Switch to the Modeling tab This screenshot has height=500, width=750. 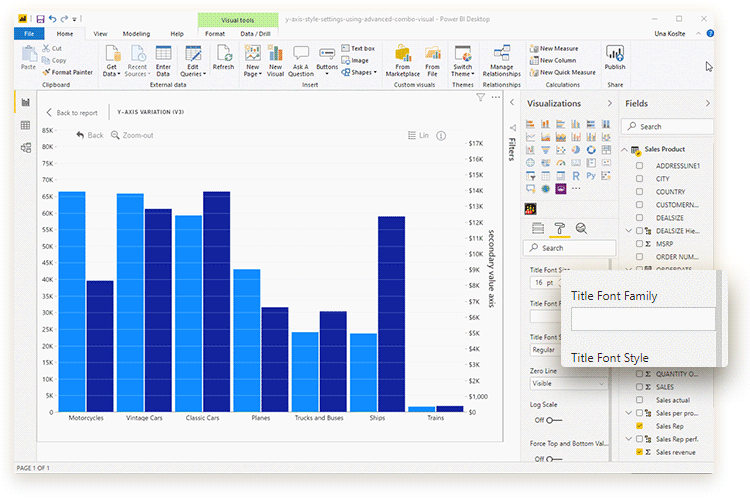[x=136, y=33]
